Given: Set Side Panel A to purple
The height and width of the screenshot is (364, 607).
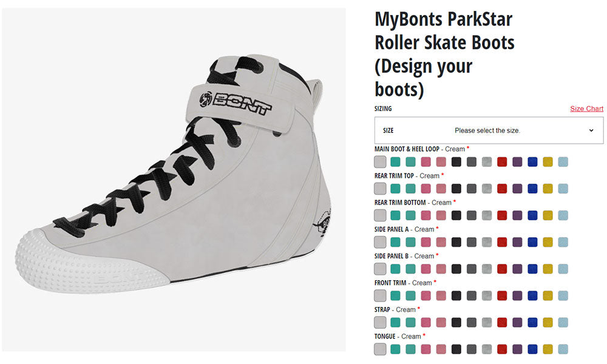Looking at the screenshot, I should click(517, 242).
